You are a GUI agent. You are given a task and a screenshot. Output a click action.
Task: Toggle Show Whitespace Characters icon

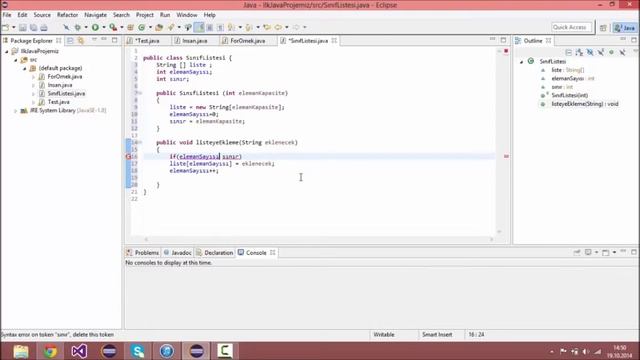[220, 27]
